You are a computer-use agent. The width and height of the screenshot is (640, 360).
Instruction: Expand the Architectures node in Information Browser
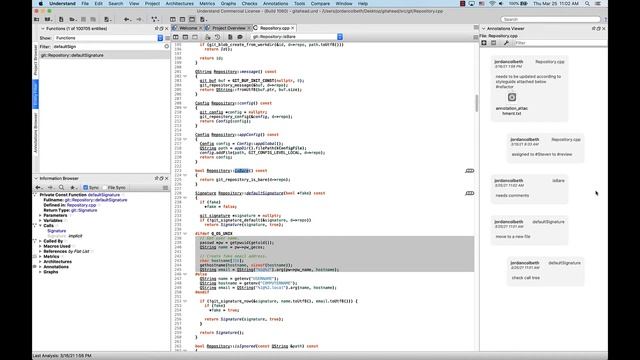pos(40,262)
